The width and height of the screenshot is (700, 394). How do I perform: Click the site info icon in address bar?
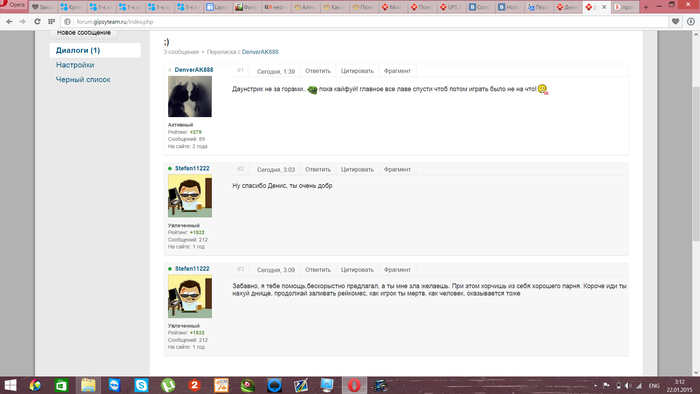pos(67,21)
